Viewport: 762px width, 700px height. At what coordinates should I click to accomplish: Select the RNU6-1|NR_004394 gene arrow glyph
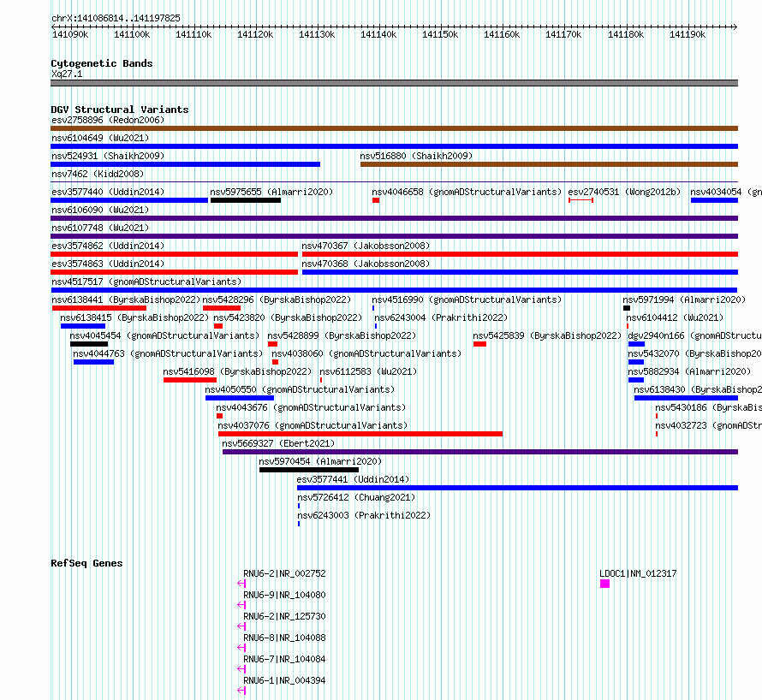pos(241,691)
